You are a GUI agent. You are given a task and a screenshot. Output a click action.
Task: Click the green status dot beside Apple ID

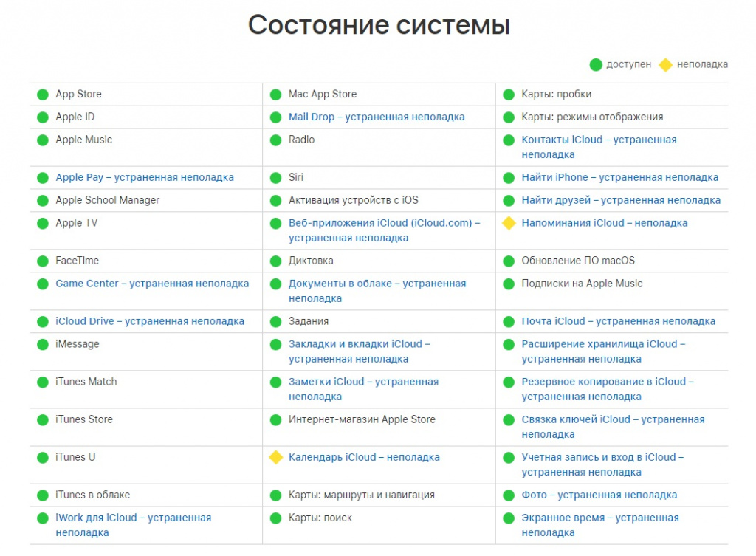point(43,117)
